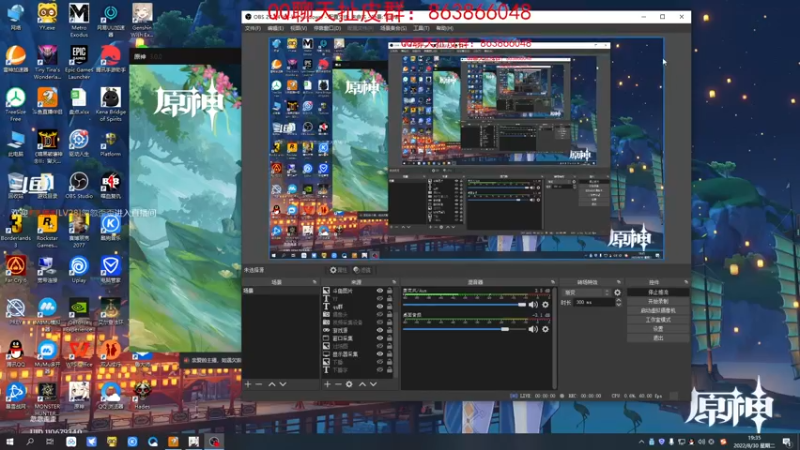Toggle visibility of 游戏源 source
The width and height of the screenshot is (800, 450).
pyautogui.click(x=380, y=330)
